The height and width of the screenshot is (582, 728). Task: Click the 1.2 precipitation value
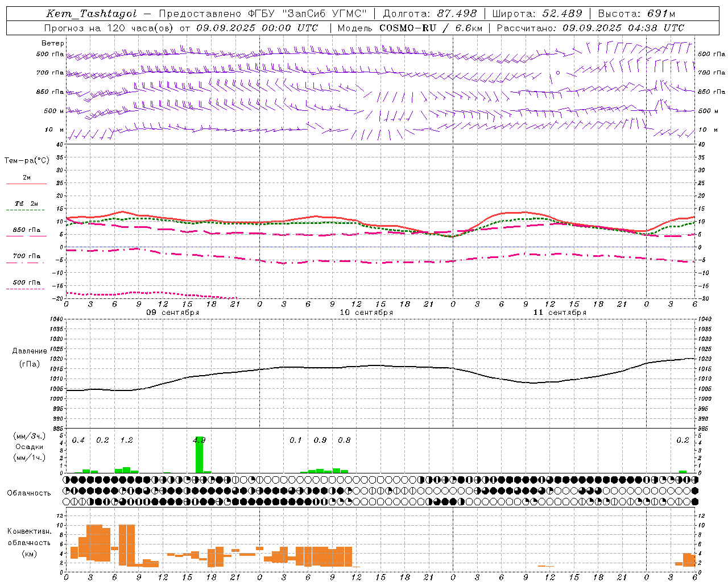coord(126,440)
